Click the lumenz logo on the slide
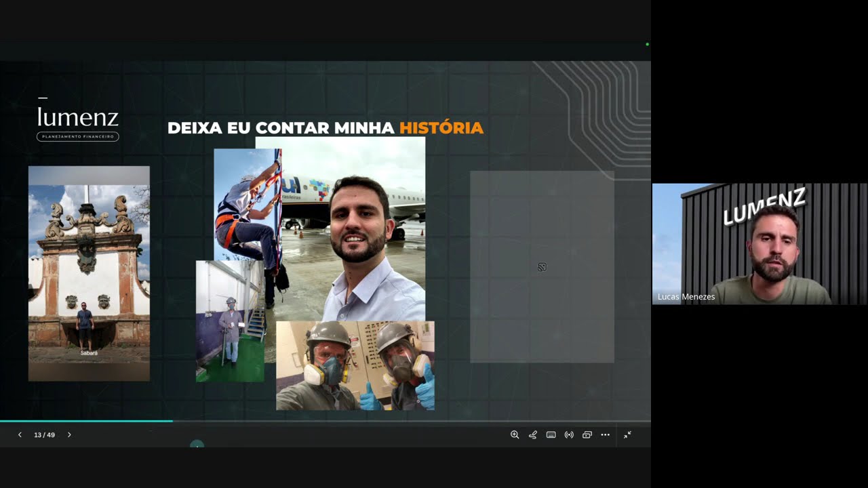Viewport: 868px width, 488px height. point(78,120)
